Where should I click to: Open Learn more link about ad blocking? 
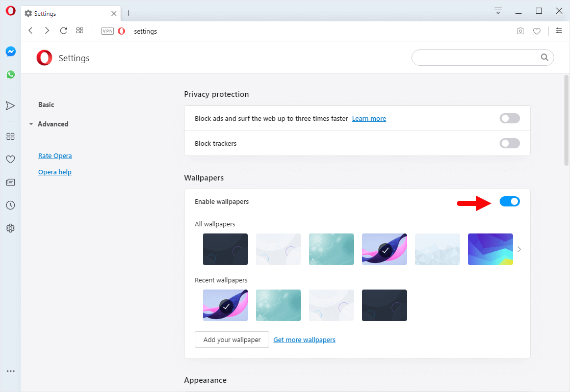(369, 118)
